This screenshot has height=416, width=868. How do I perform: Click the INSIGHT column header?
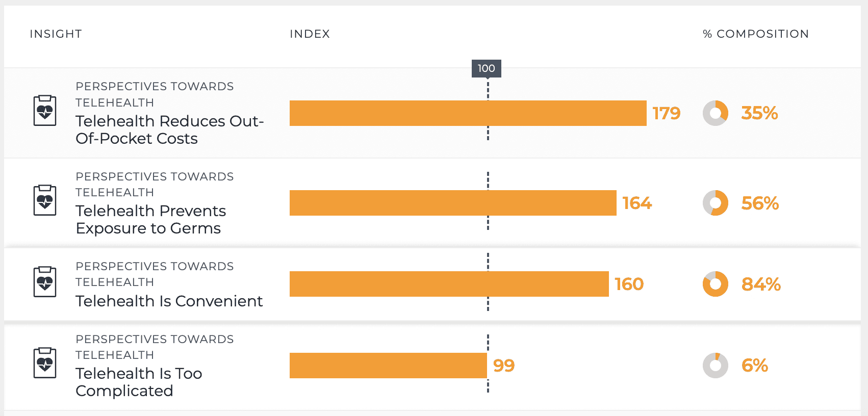point(56,34)
